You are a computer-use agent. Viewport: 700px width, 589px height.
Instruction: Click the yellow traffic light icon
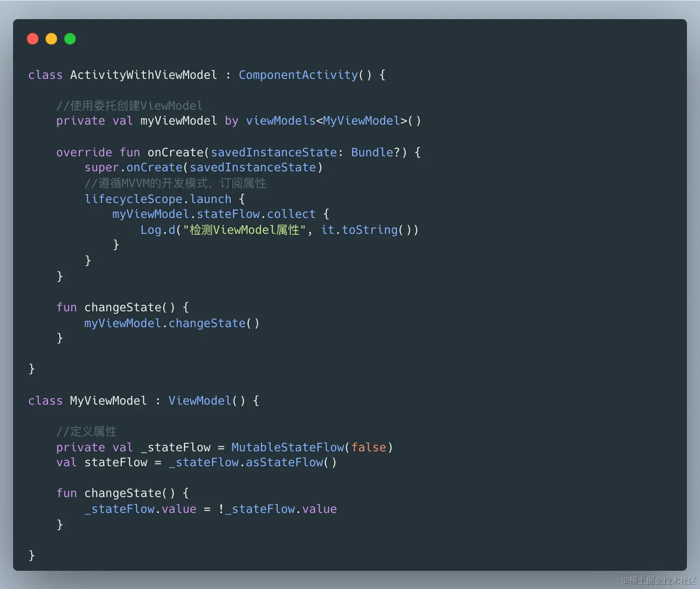(x=51, y=38)
